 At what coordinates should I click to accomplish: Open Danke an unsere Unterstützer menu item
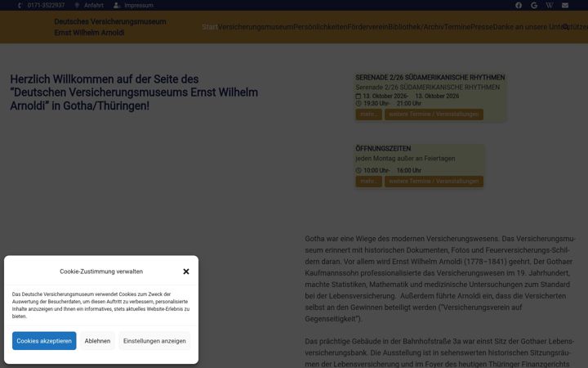[x=541, y=27]
